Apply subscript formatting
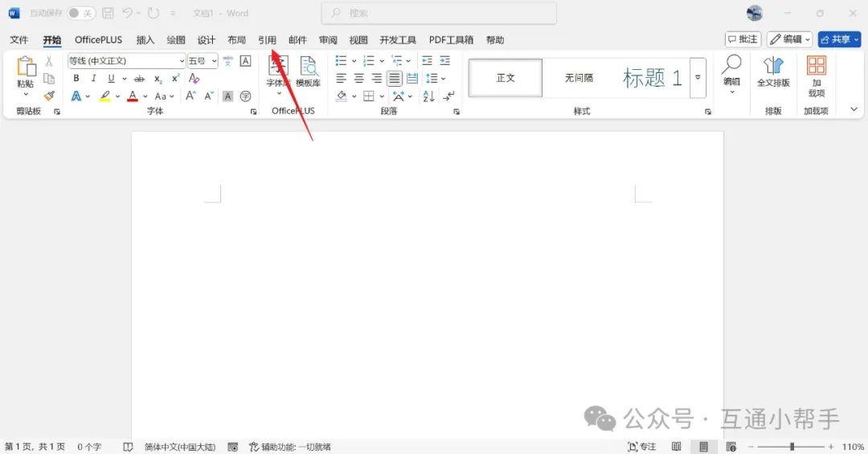Screen dimensions: 868x454 pos(158,79)
